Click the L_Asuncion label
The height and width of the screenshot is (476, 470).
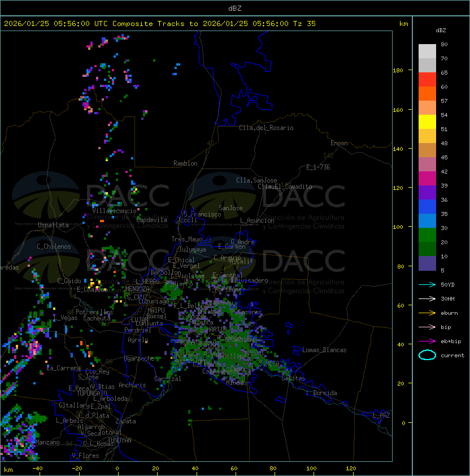(257, 220)
